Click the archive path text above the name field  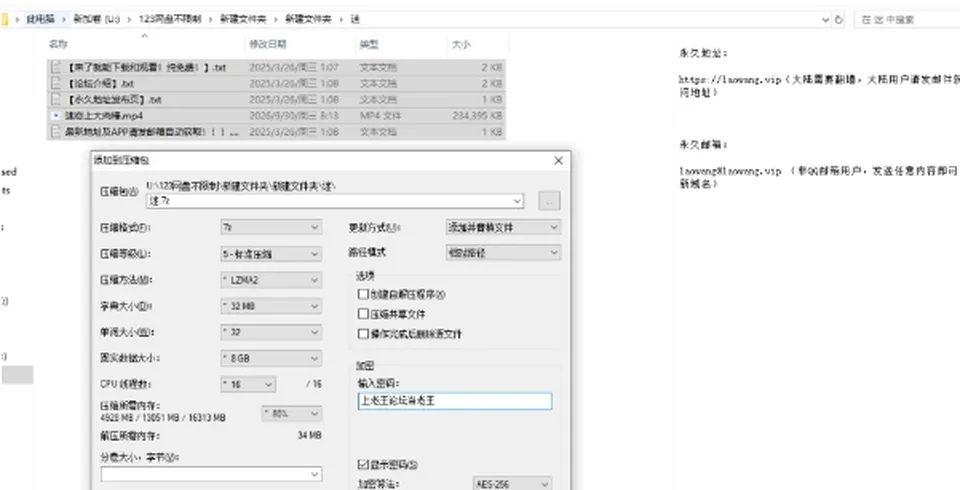(240, 186)
